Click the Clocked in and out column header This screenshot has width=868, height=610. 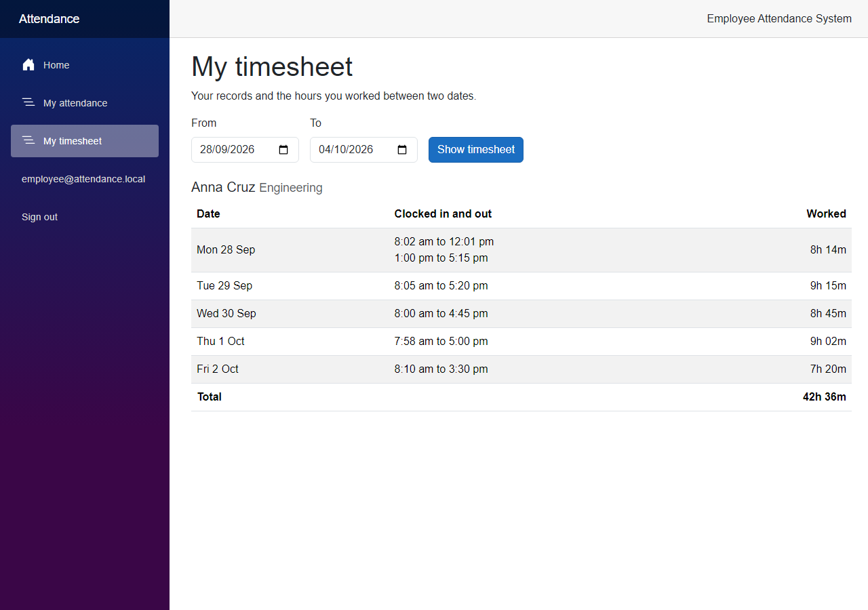coord(443,213)
